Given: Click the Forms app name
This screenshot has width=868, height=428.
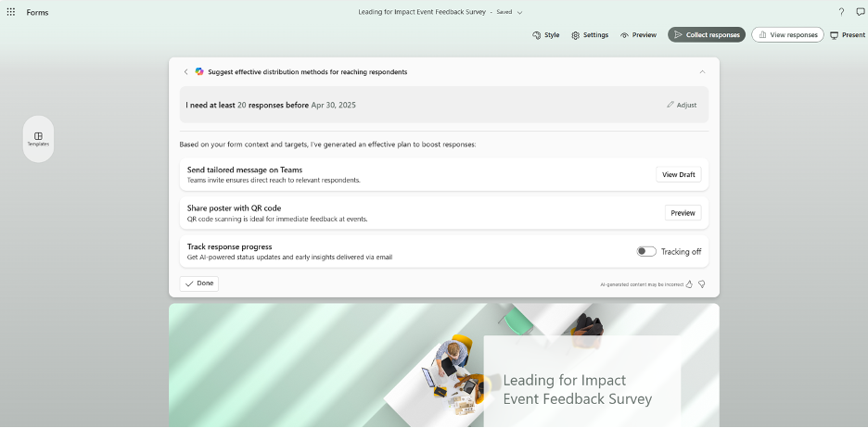Looking at the screenshot, I should (x=37, y=12).
